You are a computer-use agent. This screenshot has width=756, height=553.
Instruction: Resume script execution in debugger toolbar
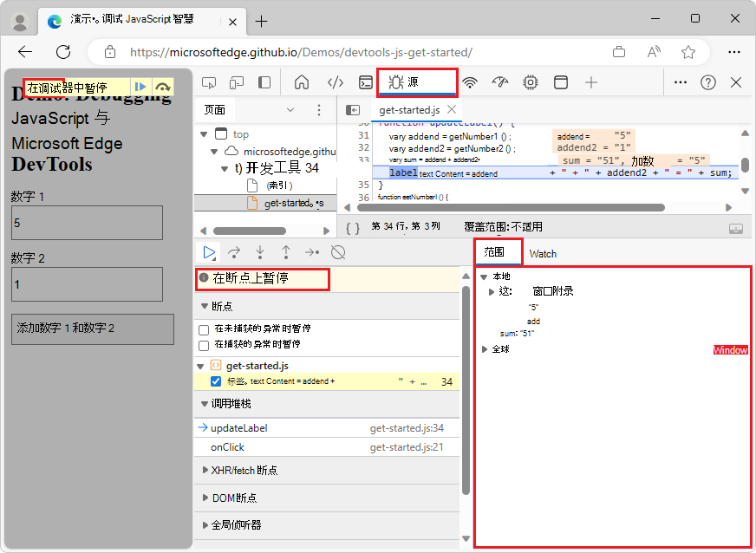[x=209, y=252]
